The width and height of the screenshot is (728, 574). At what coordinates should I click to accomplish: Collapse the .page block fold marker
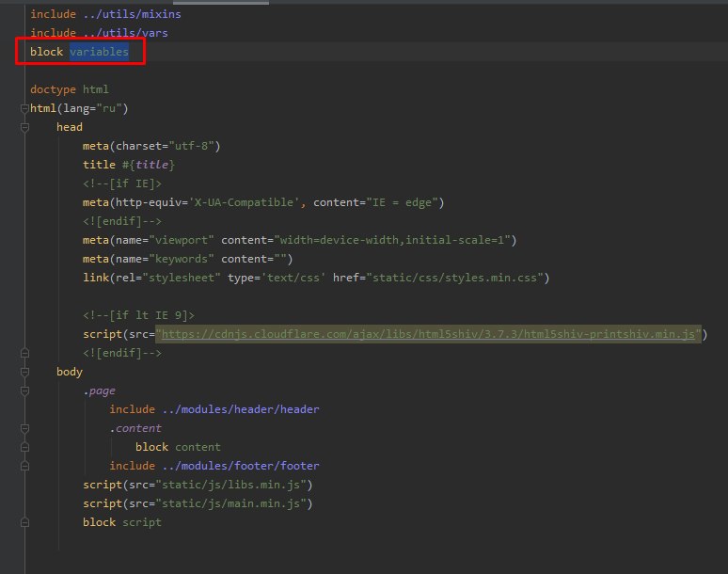click(25, 391)
